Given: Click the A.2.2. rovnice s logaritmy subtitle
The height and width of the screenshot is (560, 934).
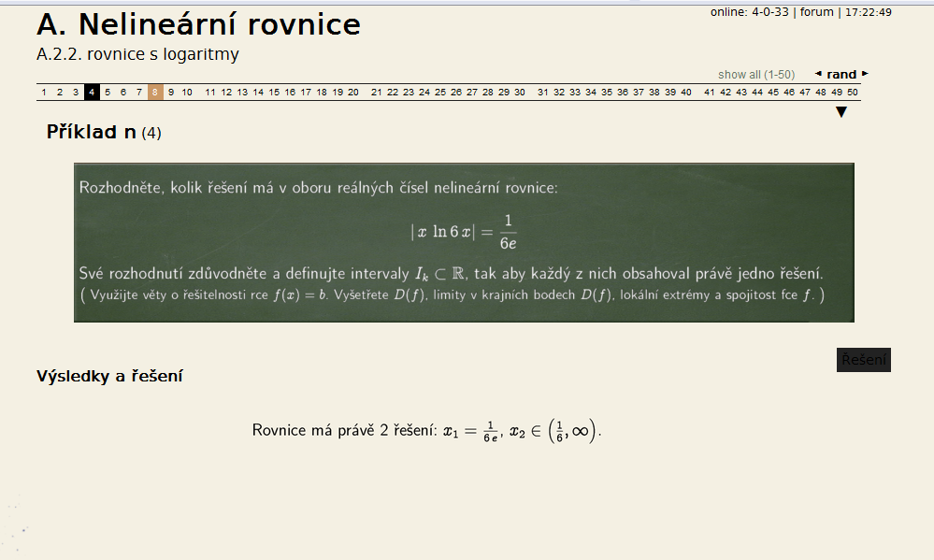Looking at the screenshot, I should pyautogui.click(x=137, y=54).
